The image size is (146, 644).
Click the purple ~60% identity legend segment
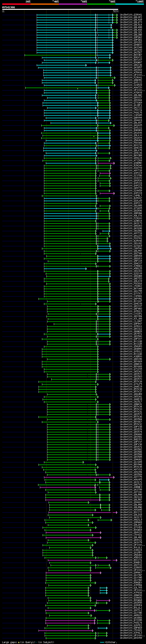pos(73,4)
